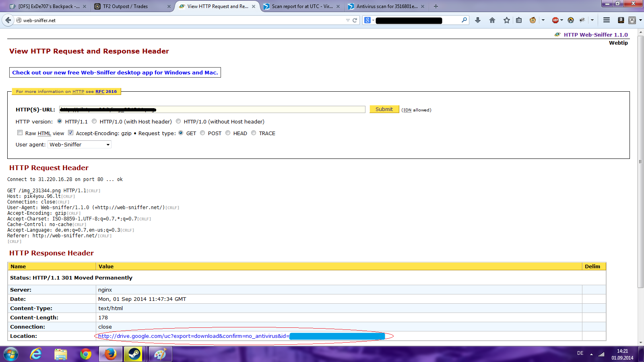The height and width of the screenshot is (362, 644).
Task: Open the Malwarebytes shield icon in the toolbar
Action: click(x=632, y=20)
